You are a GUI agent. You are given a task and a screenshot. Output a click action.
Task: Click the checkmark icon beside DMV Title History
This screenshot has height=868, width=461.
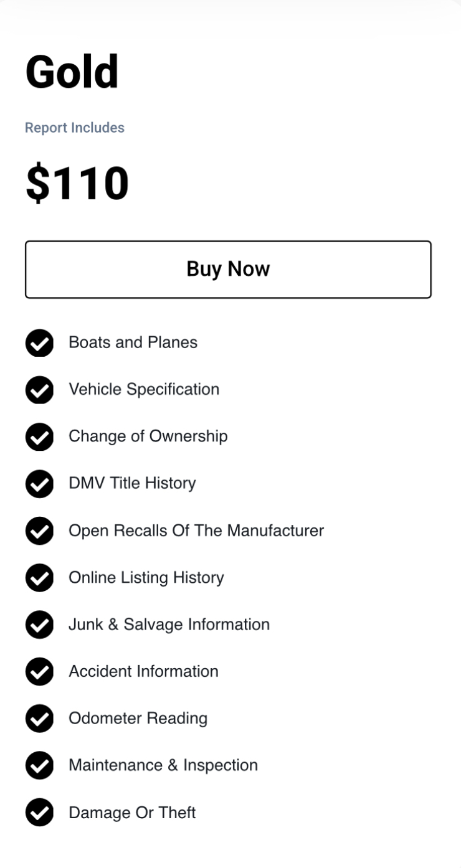point(39,484)
